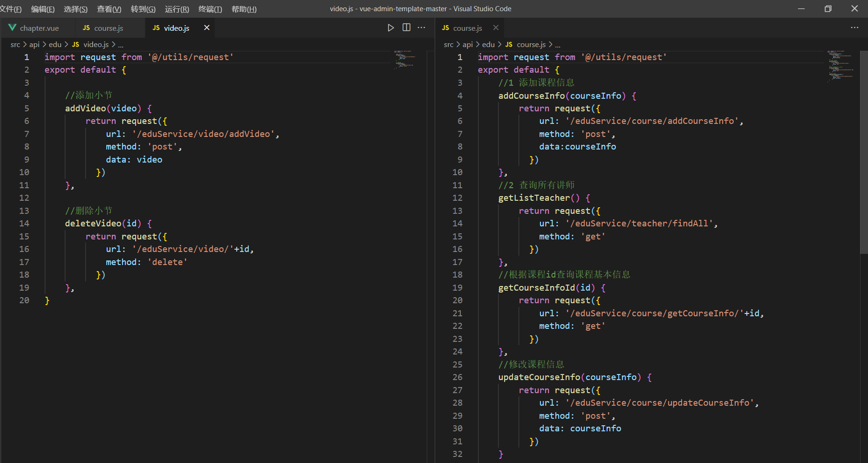Click the '/eduService/teacher/findAll' url string
This screenshot has width=868, height=463.
coord(639,224)
